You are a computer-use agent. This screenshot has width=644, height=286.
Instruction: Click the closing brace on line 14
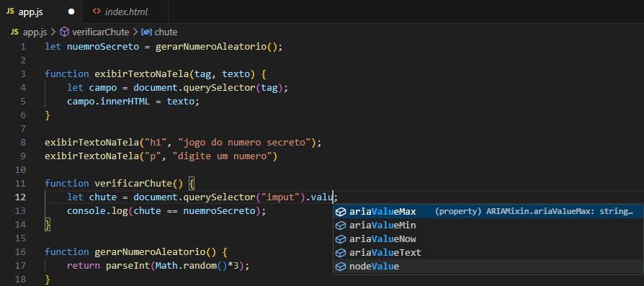[48, 225]
